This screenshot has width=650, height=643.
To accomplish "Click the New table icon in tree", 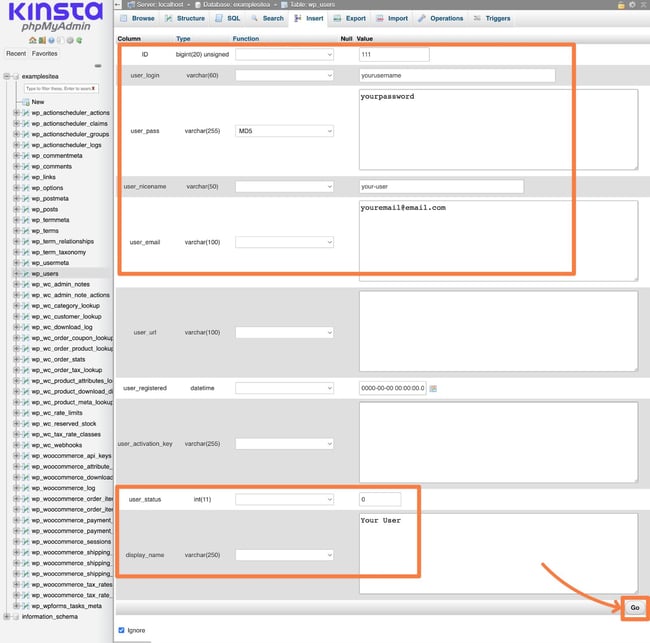I will click(25, 101).
